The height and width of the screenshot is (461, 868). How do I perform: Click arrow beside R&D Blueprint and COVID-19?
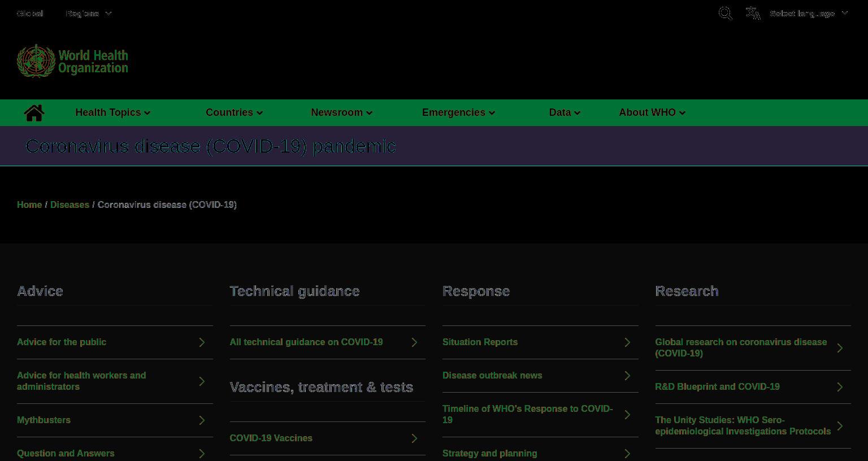pyautogui.click(x=840, y=387)
